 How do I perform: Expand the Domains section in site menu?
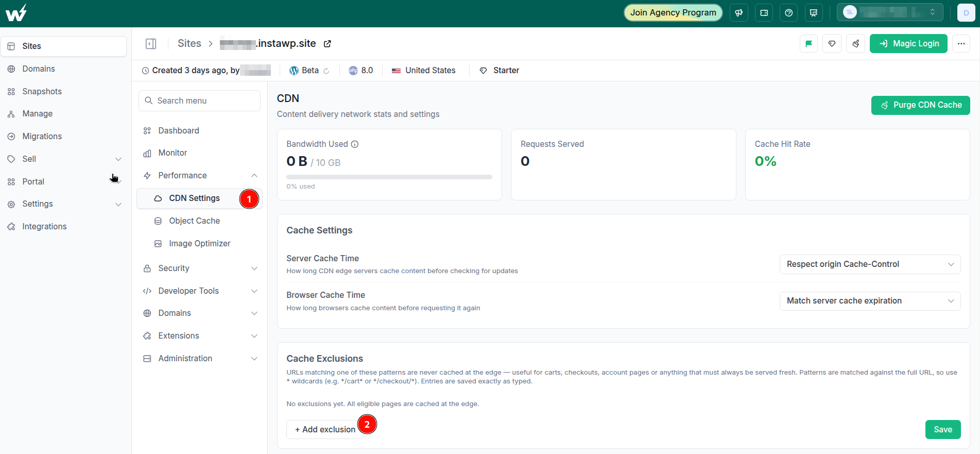click(254, 313)
